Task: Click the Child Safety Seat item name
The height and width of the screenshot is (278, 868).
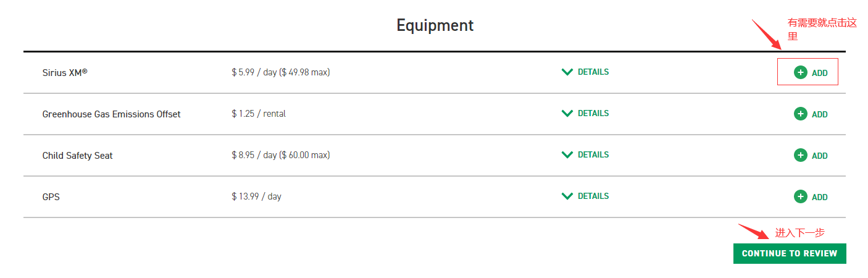Action: coord(77,156)
